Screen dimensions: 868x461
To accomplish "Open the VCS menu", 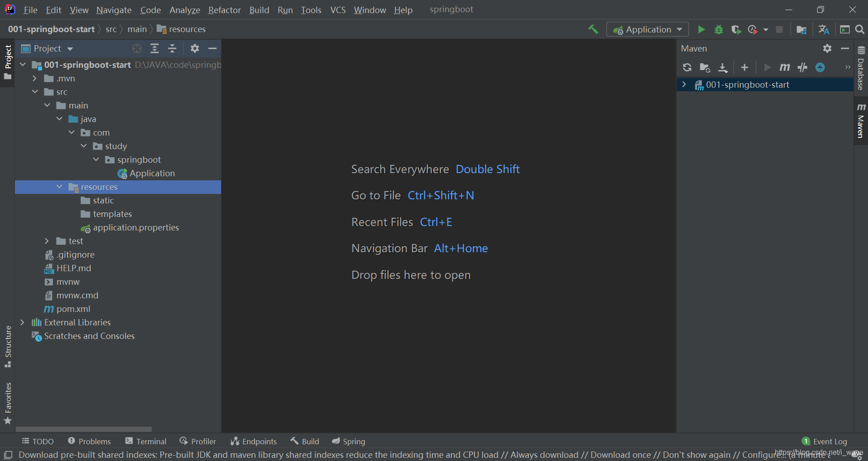I will click(x=338, y=10).
